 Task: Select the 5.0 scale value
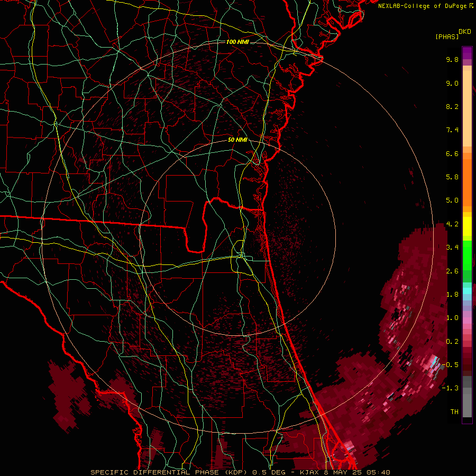(452, 200)
